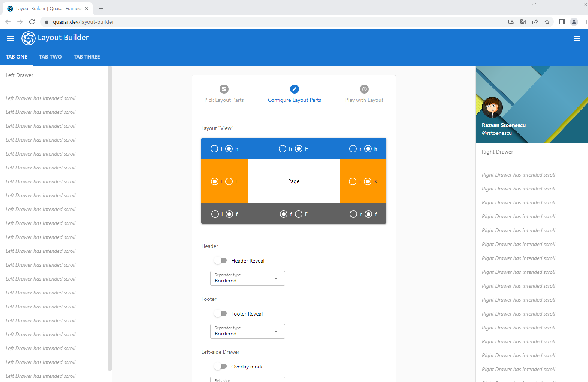Open Footer Separator type dropdown

tap(248, 331)
